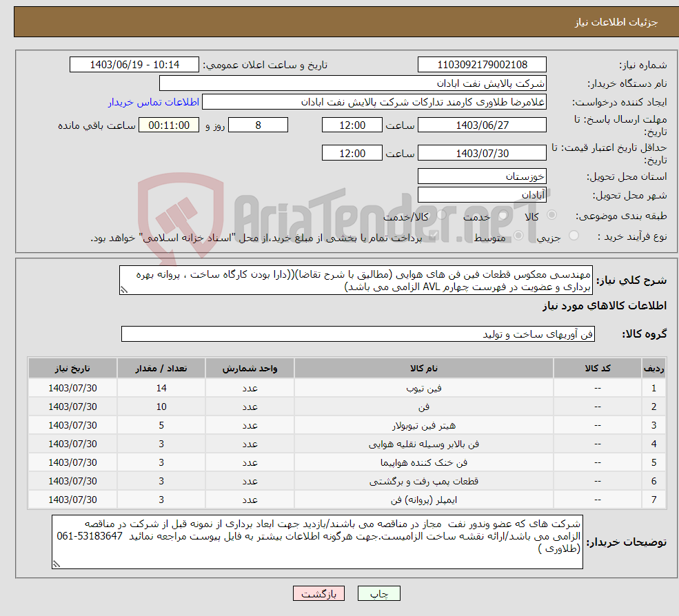The width and height of the screenshot is (679, 616).
Task: Click the چاپ (print) button
Action: (x=378, y=593)
